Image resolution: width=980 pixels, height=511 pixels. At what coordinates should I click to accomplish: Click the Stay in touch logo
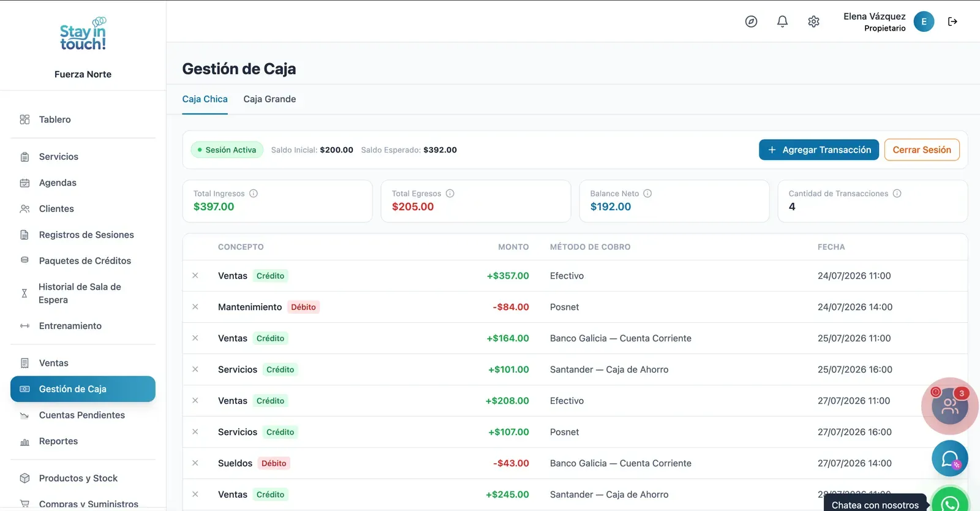(83, 34)
